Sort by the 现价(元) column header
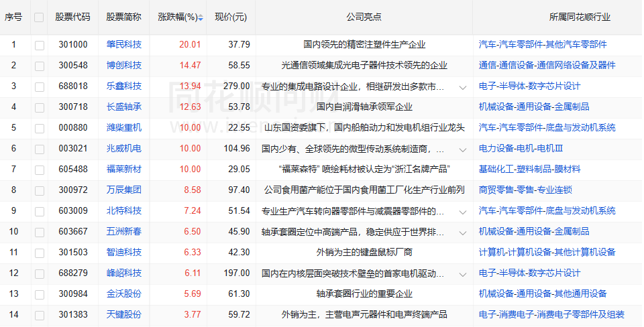644x327 pixels. click(x=231, y=17)
